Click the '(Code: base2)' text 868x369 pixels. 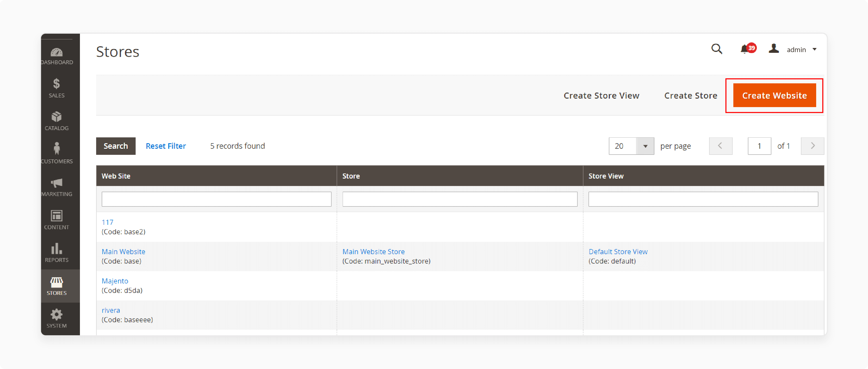point(123,232)
